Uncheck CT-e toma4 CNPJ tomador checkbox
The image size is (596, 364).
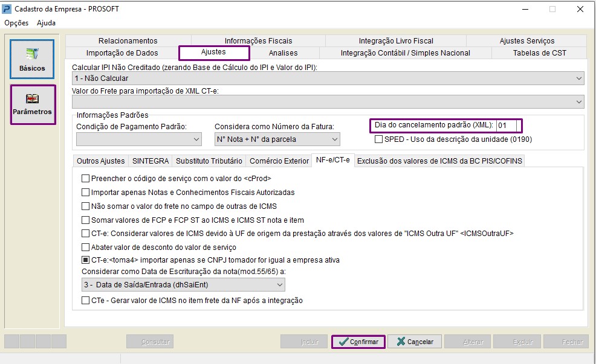pos(85,260)
